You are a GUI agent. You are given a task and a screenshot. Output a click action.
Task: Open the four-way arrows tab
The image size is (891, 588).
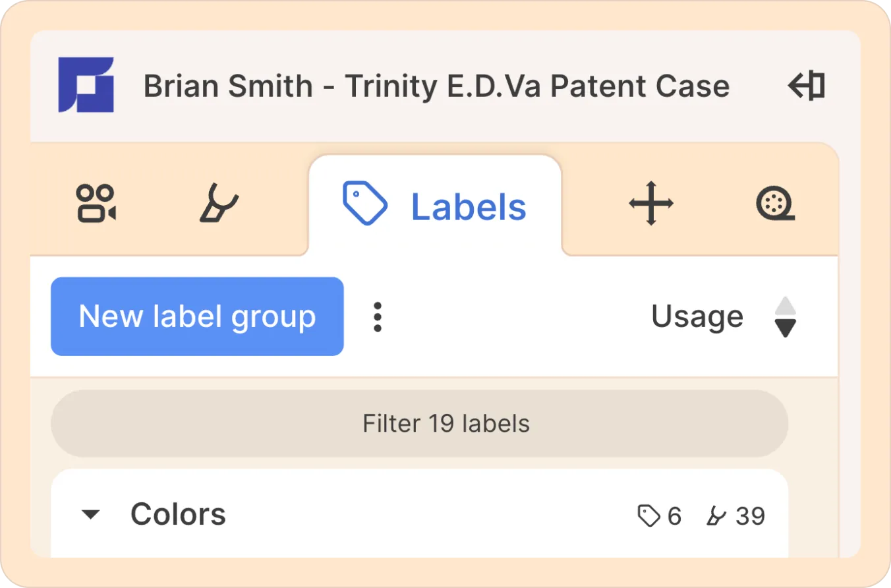pyautogui.click(x=651, y=203)
